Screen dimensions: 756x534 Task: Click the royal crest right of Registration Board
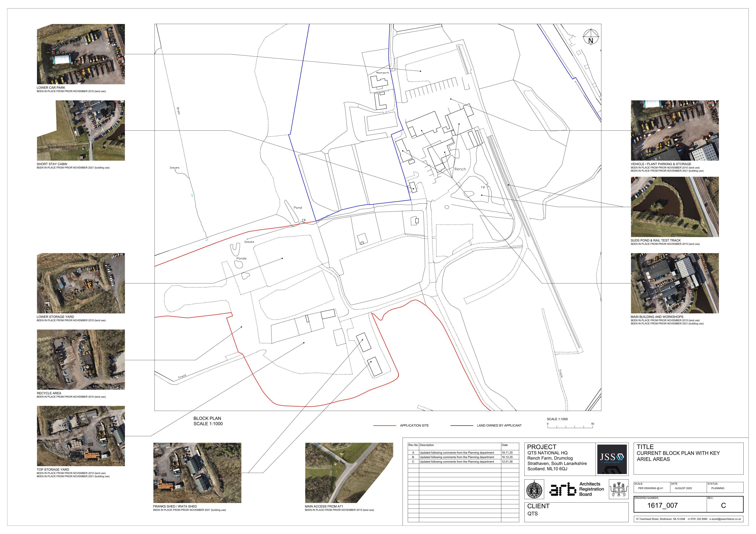(x=618, y=490)
